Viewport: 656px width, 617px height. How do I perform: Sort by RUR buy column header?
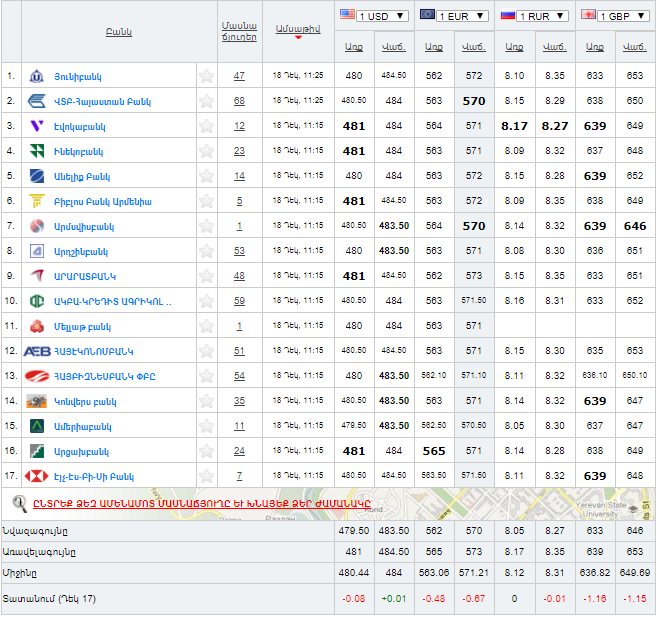coord(514,47)
